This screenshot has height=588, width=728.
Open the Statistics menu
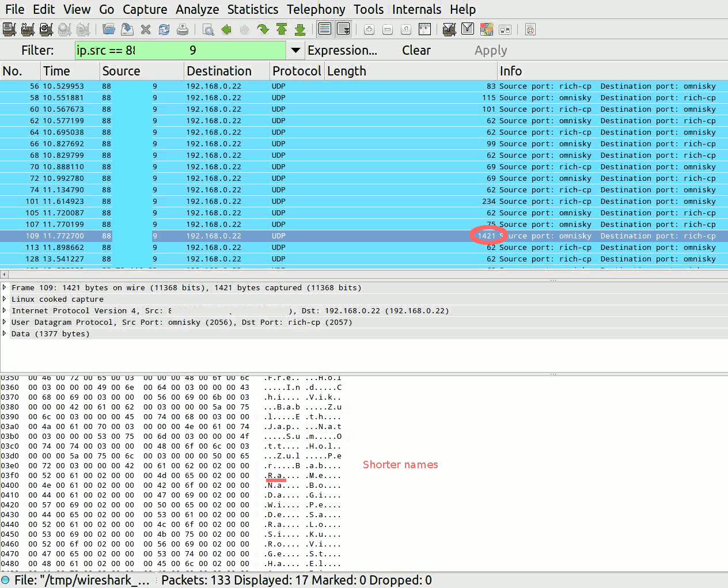point(252,9)
